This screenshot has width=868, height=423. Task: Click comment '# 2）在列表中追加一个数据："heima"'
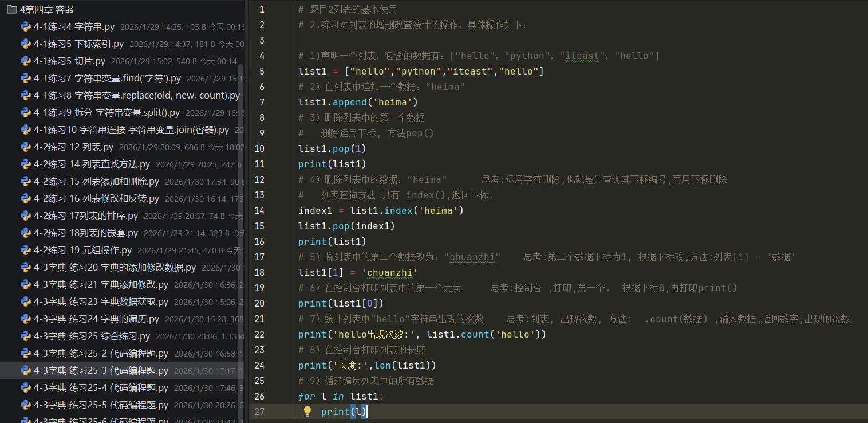[381, 87]
